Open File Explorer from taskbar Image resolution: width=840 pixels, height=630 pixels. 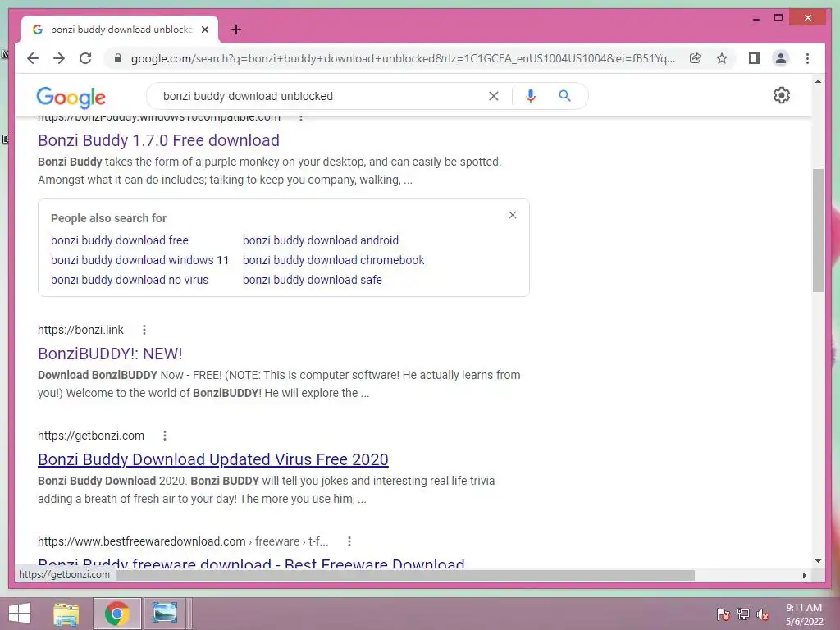[x=66, y=614]
